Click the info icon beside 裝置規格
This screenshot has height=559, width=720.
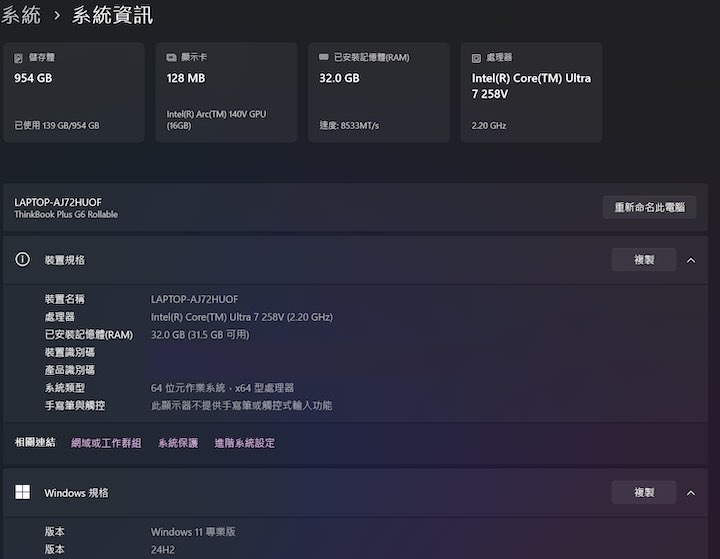click(x=22, y=260)
